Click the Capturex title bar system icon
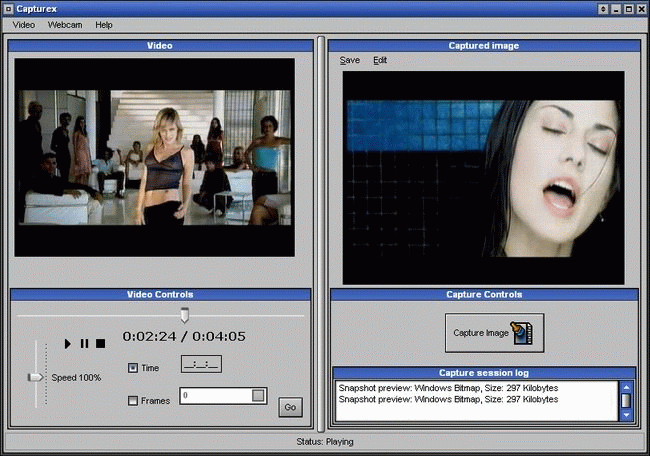The width and height of the screenshot is (650, 456). [x=9, y=8]
